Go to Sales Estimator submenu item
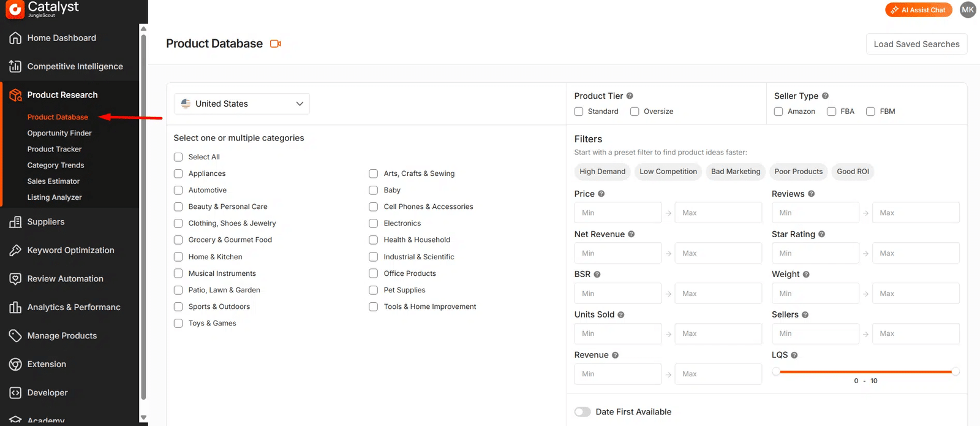 pos(53,181)
